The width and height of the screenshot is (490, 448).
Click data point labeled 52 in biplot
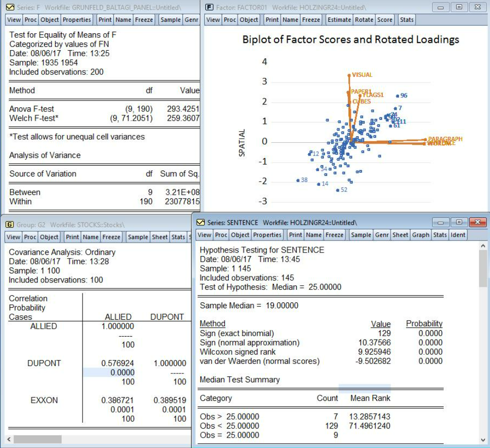pos(337,190)
